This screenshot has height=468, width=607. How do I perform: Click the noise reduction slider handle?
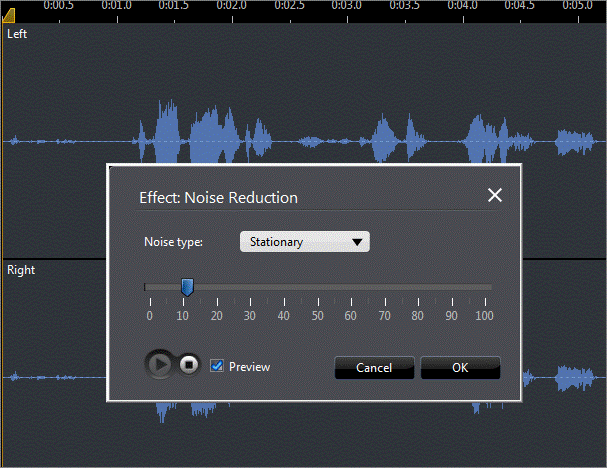point(187,287)
